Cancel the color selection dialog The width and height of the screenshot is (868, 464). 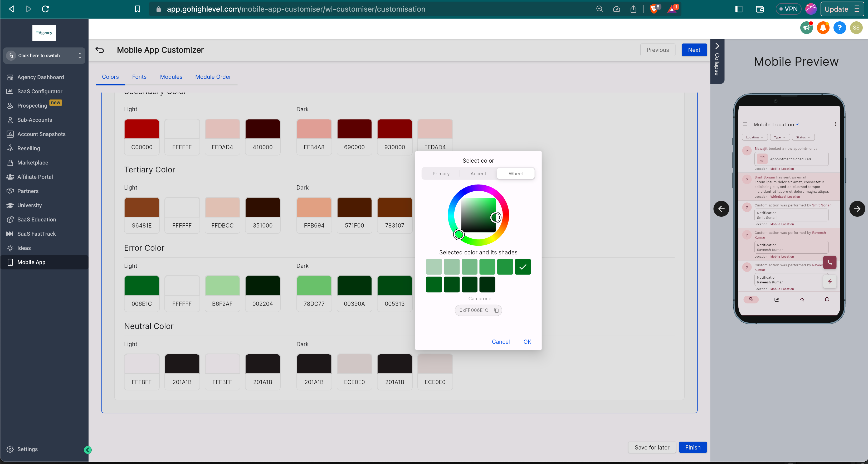pos(500,342)
